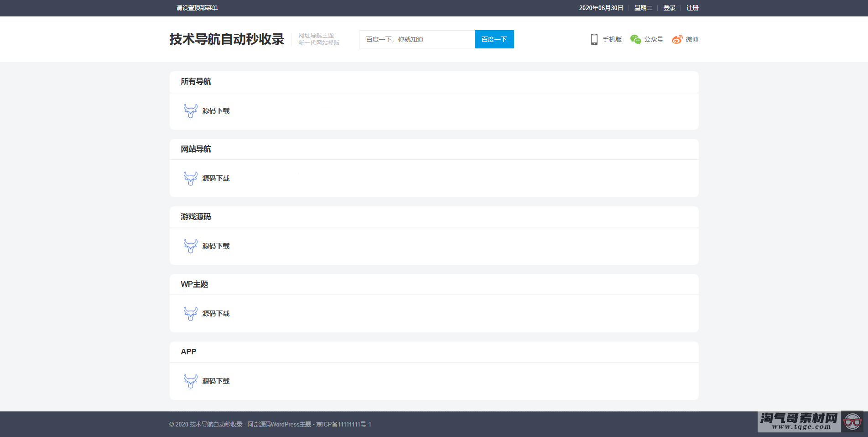Open 源码下载 link under 游戏源码
This screenshot has width=868, height=437.
tap(216, 246)
